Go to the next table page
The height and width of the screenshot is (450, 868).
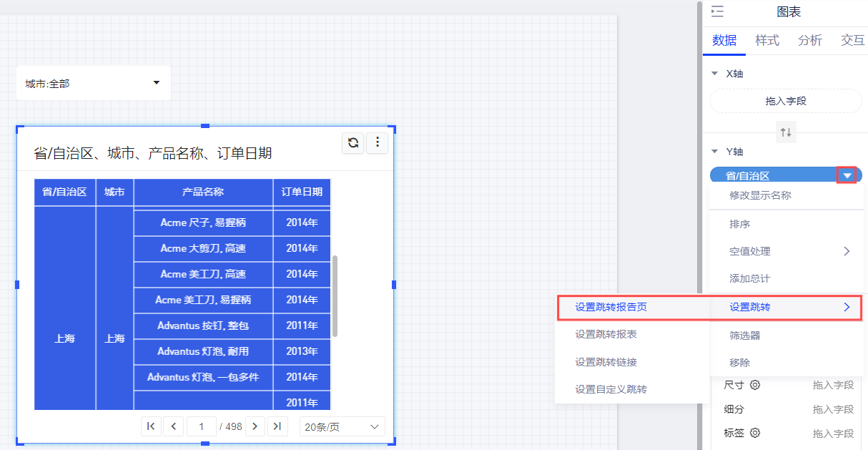[x=255, y=426]
